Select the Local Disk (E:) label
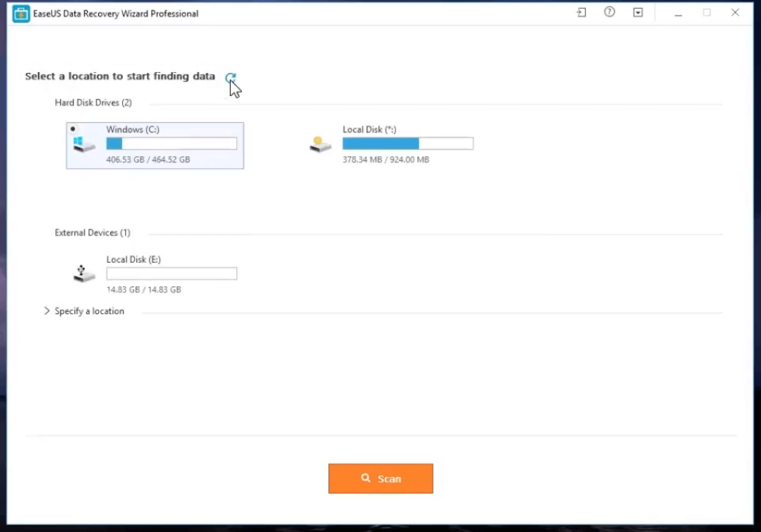Image resolution: width=761 pixels, height=532 pixels. [x=133, y=260]
